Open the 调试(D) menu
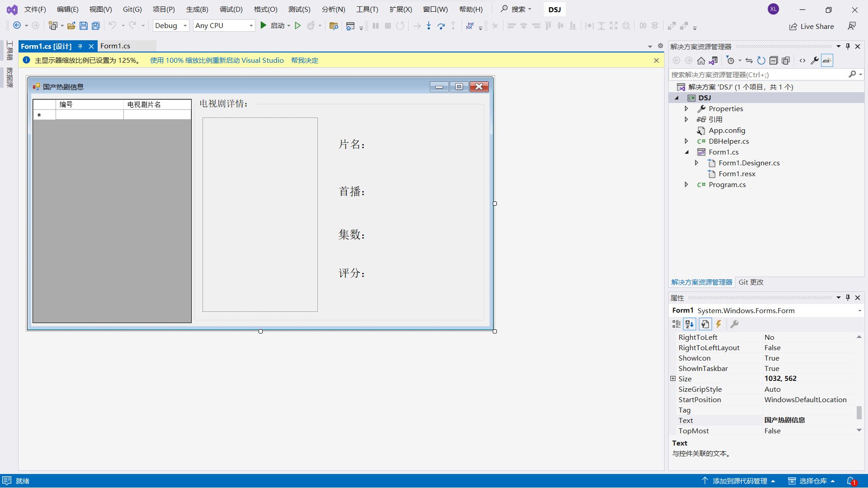 pyautogui.click(x=231, y=9)
